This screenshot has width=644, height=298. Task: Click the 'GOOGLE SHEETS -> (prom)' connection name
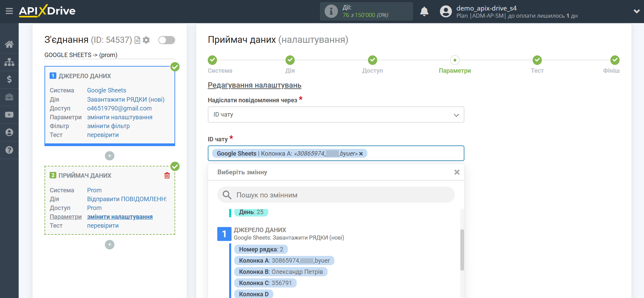[x=81, y=55]
